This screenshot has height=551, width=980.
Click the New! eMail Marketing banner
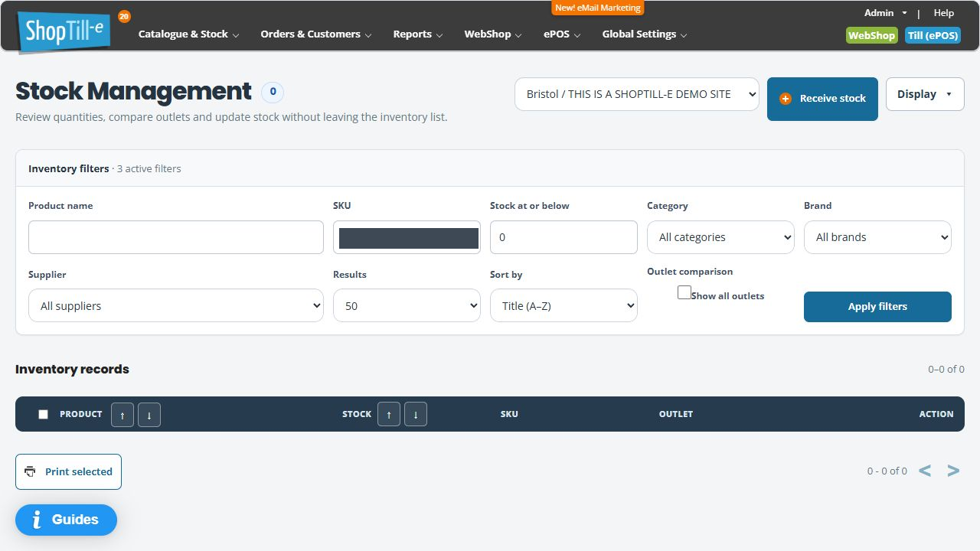[598, 8]
